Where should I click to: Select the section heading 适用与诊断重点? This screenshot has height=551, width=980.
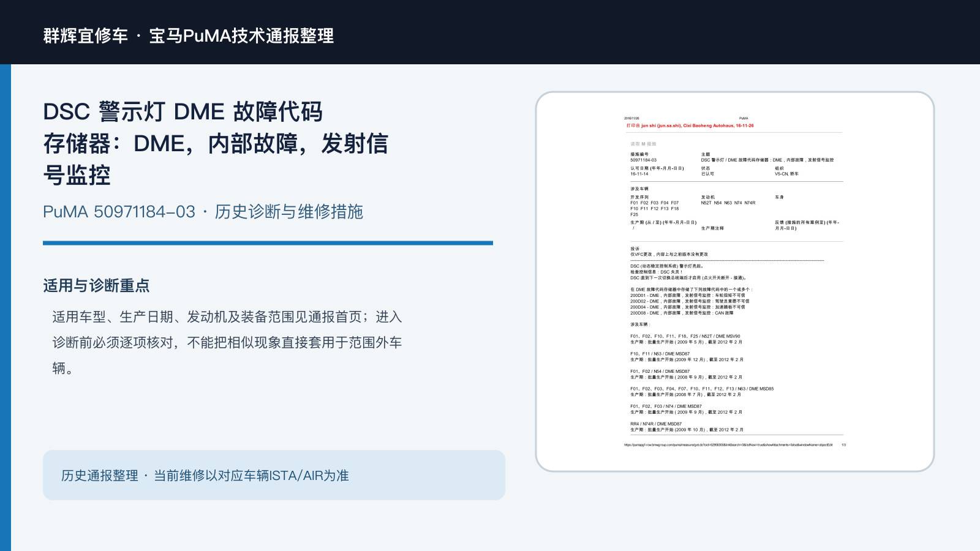(x=96, y=285)
